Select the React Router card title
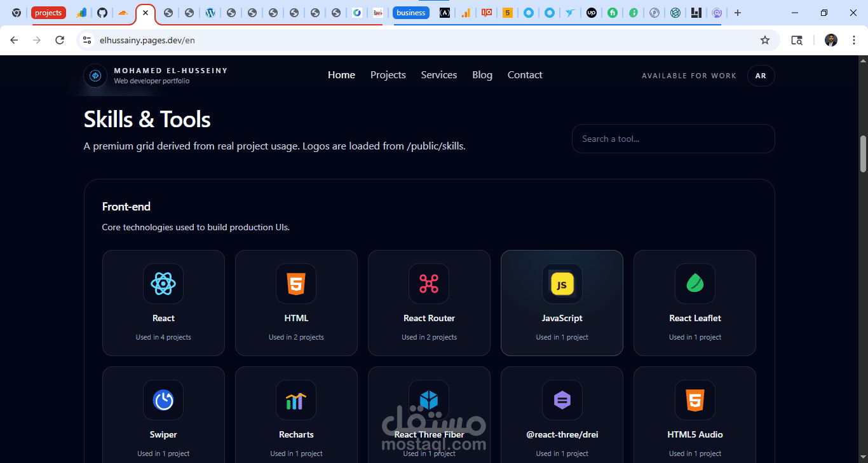 [x=429, y=318]
